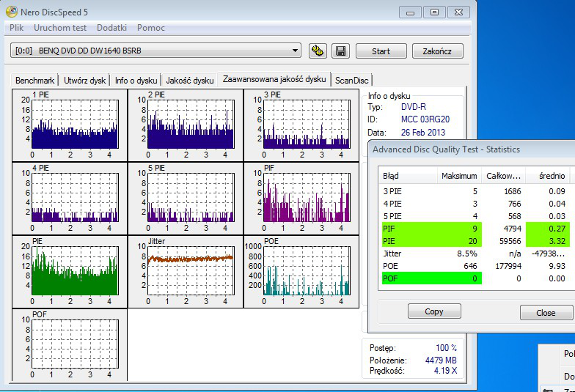Viewport: 575px width, 392px height.
Task: Switch to the Jakość dysku tab
Action: (189, 81)
